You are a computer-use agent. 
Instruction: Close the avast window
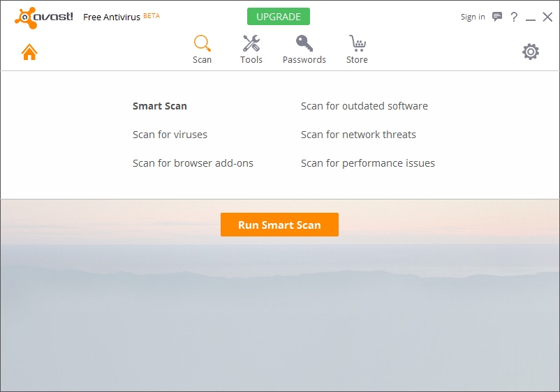point(547,17)
